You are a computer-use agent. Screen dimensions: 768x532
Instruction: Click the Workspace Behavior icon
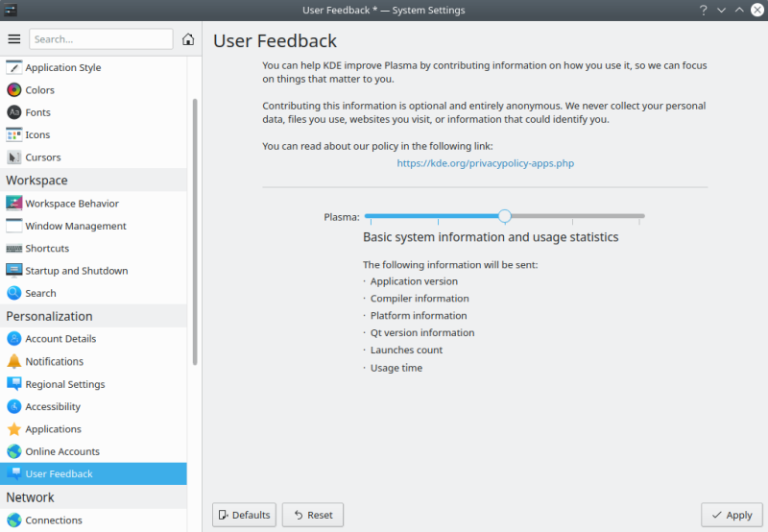[13, 204]
